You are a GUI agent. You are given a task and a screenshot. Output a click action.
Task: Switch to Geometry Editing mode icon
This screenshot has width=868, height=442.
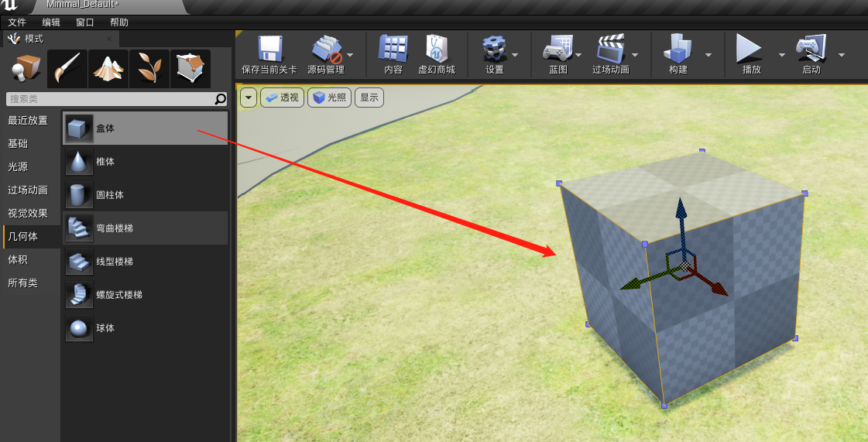tap(190, 69)
